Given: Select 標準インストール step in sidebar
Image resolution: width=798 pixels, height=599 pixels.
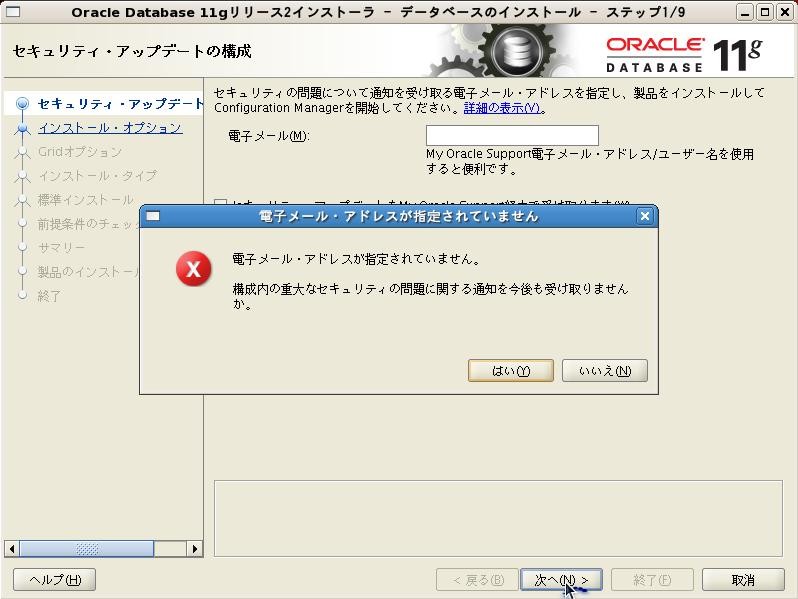Looking at the screenshot, I should [x=86, y=199].
